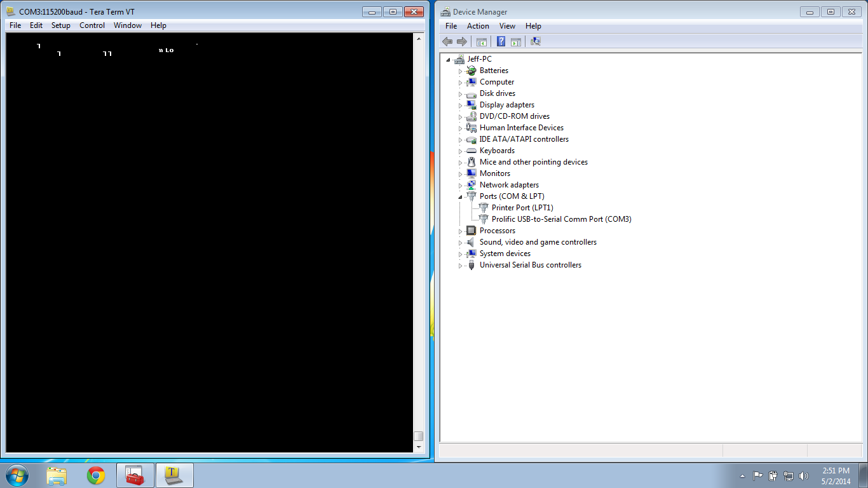The height and width of the screenshot is (488, 868).
Task: Expand the Universal Serial Bus controllers category
Action: (x=461, y=265)
